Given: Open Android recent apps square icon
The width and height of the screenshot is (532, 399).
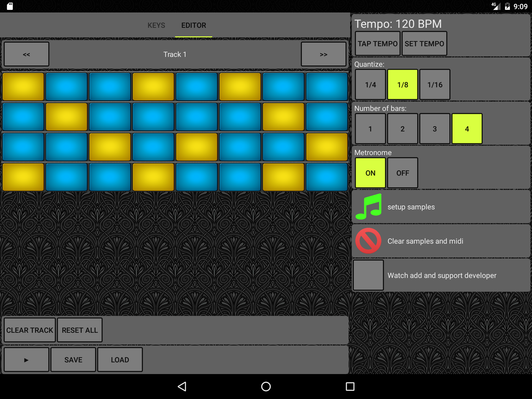Looking at the screenshot, I should click(x=350, y=386).
